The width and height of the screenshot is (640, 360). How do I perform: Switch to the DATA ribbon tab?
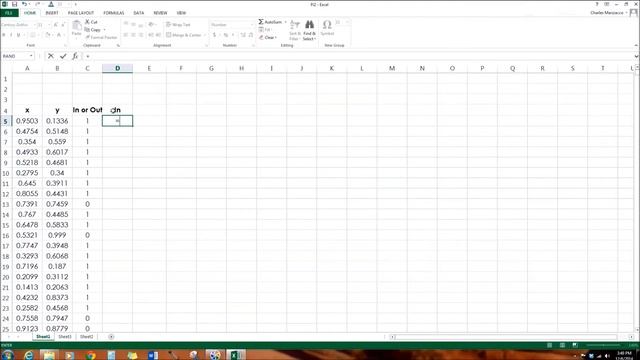click(139, 13)
